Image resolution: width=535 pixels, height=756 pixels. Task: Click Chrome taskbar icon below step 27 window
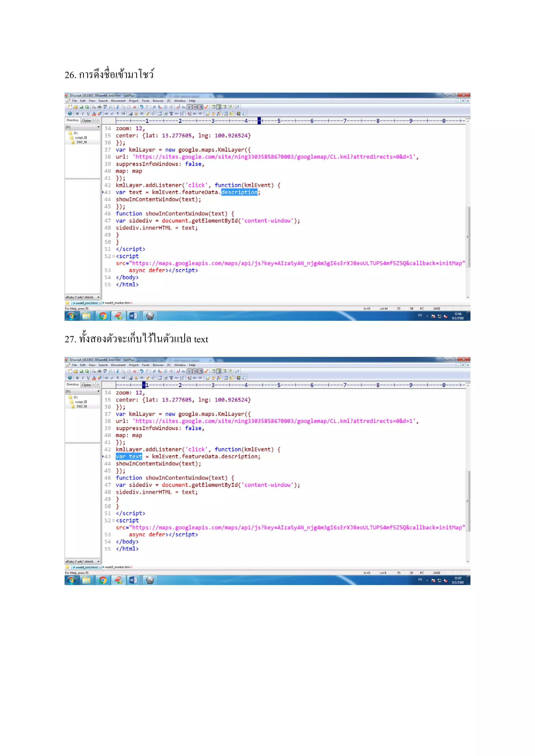tap(103, 580)
